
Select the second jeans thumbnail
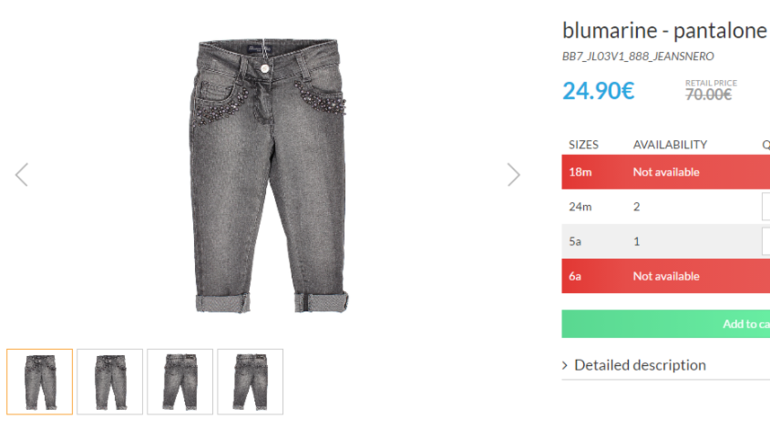click(x=110, y=382)
